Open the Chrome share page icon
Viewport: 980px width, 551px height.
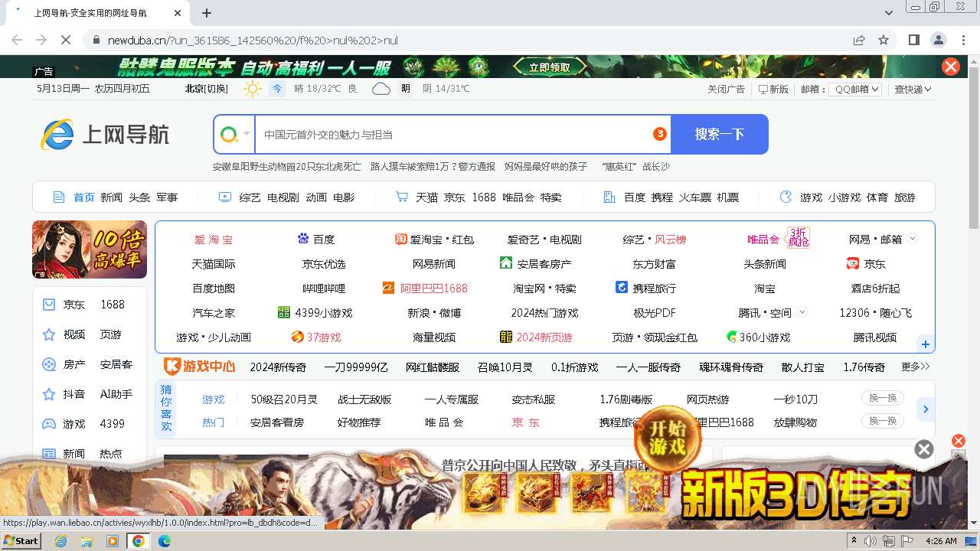(x=859, y=40)
